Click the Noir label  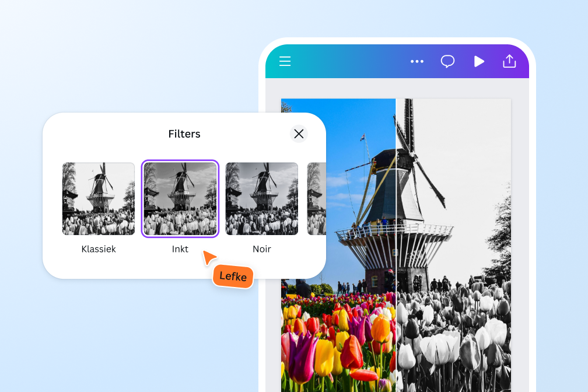(x=262, y=249)
